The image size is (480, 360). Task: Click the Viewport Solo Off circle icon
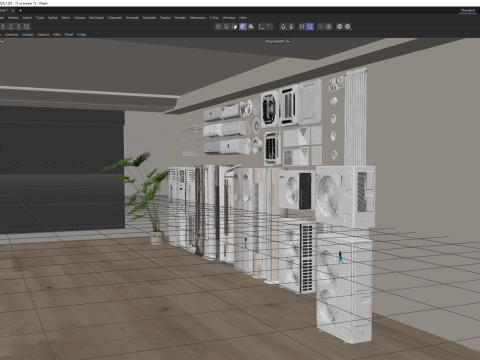[218, 27]
